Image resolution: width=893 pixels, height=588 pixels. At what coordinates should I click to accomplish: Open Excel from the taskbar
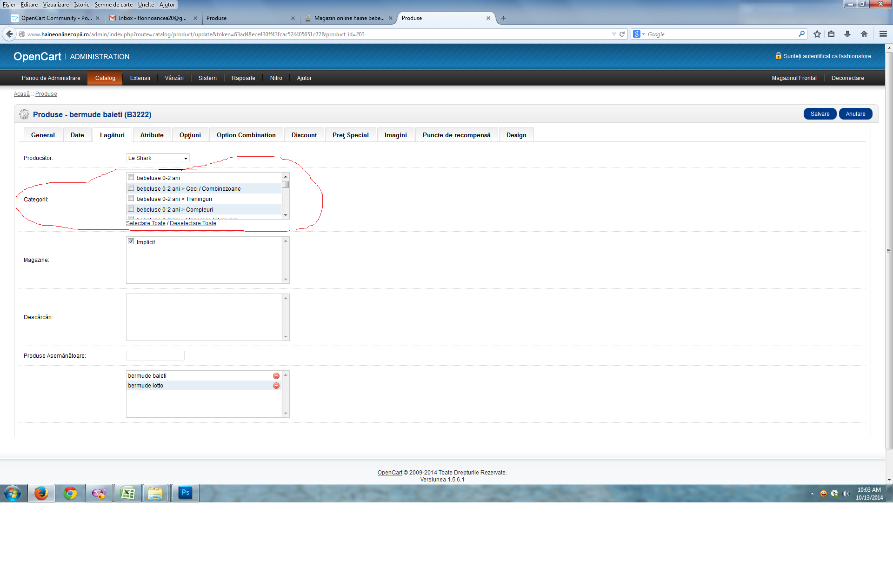[128, 493]
